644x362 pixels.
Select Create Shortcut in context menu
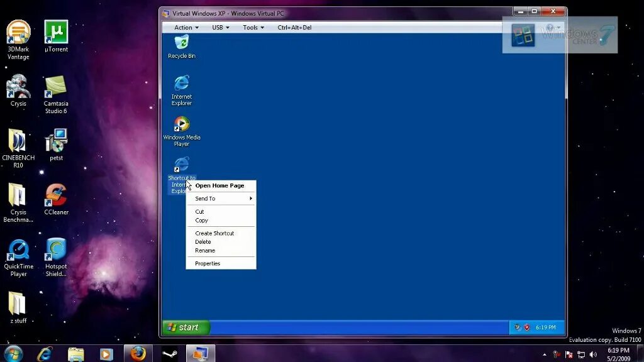(x=221, y=233)
